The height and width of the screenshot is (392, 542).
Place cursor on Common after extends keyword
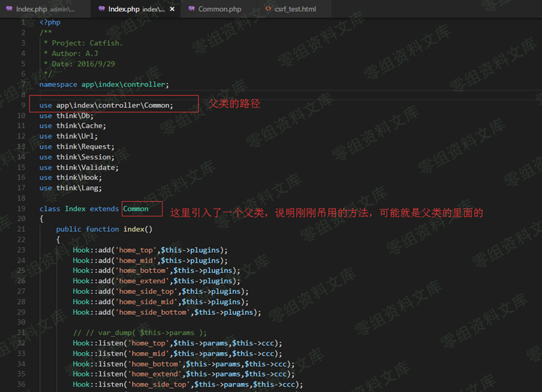click(136, 208)
